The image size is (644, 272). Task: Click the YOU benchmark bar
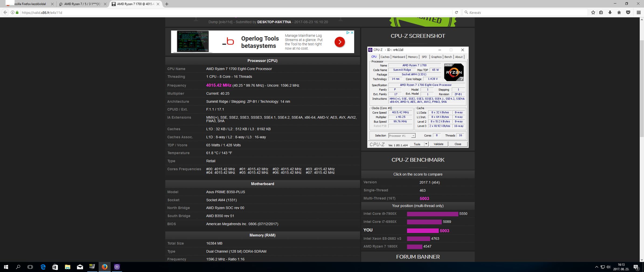[423, 231]
